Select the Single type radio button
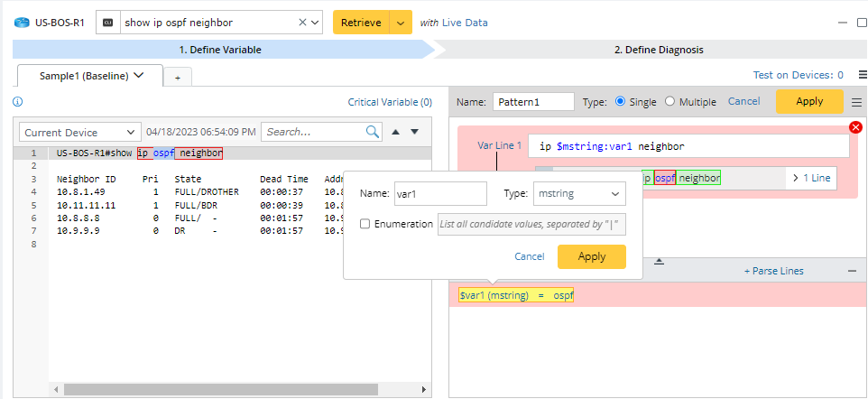Image resolution: width=868 pixels, height=399 pixels. 620,102
